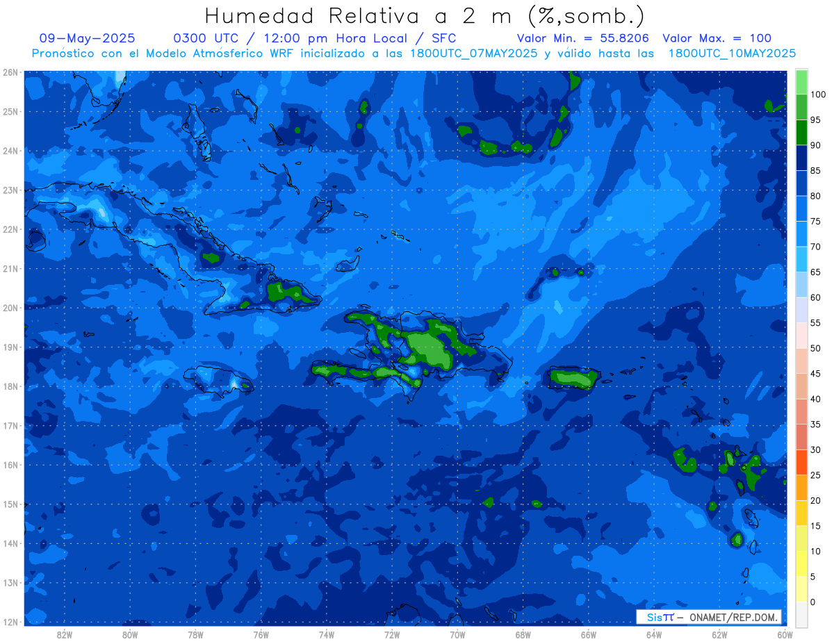The width and height of the screenshot is (834, 644).
Task: Select the date text "09-May-2025"
Action: click(x=88, y=38)
